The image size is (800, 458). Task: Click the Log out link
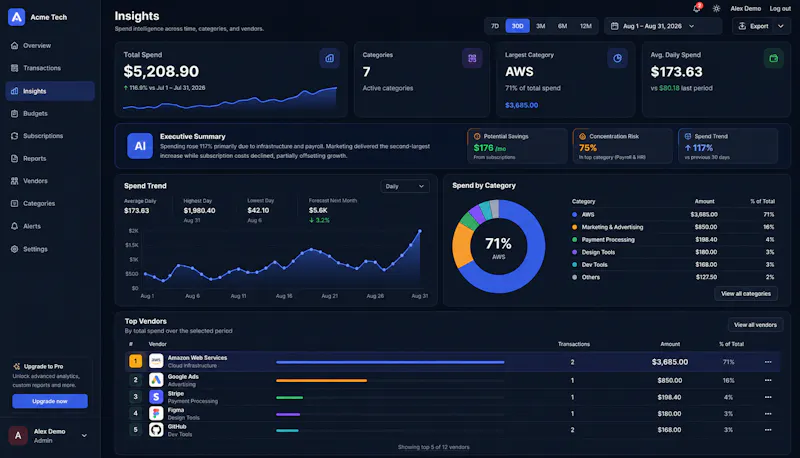coord(780,9)
